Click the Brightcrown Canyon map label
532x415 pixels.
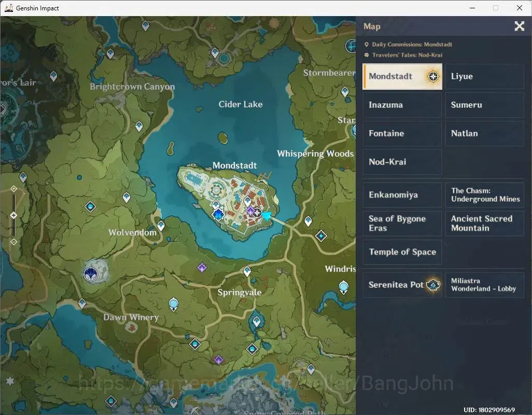click(x=132, y=87)
